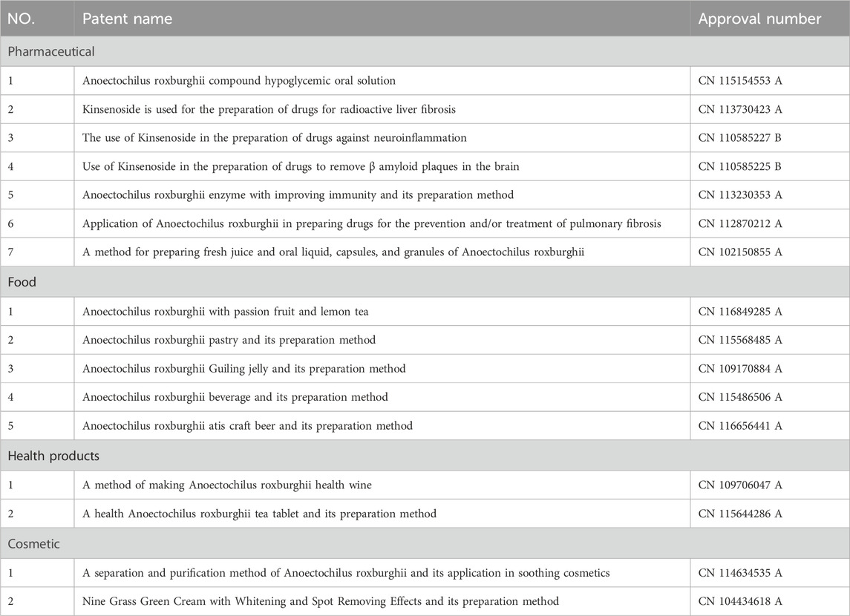
Task: Click the health tea tablet patent name
Action: click(259, 514)
